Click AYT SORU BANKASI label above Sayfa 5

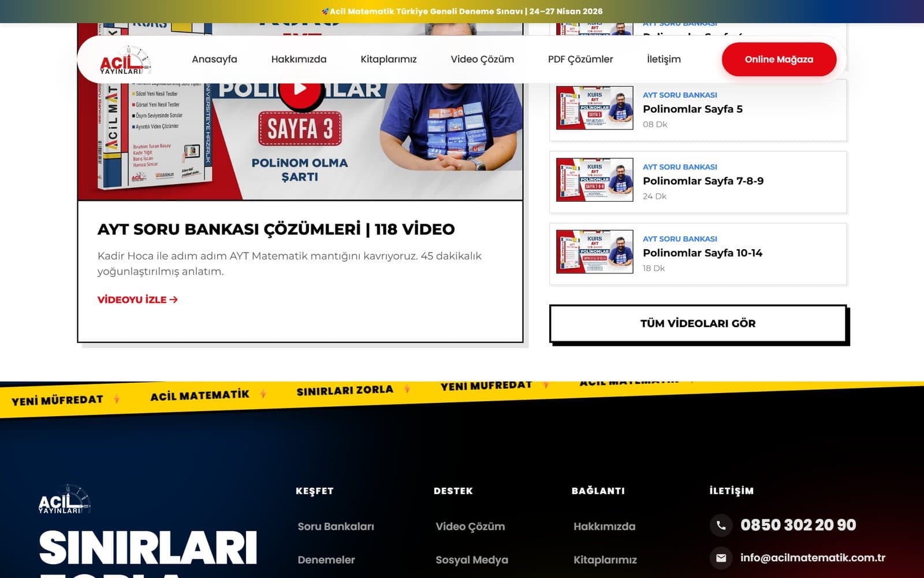pyautogui.click(x=680, y=95)
